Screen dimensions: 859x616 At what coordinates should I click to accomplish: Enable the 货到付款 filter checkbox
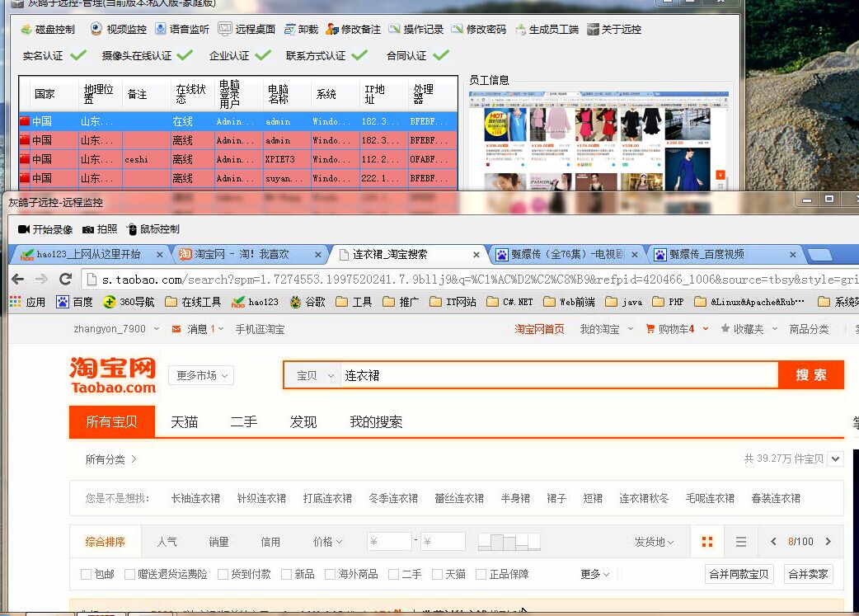tap(223, 574)
